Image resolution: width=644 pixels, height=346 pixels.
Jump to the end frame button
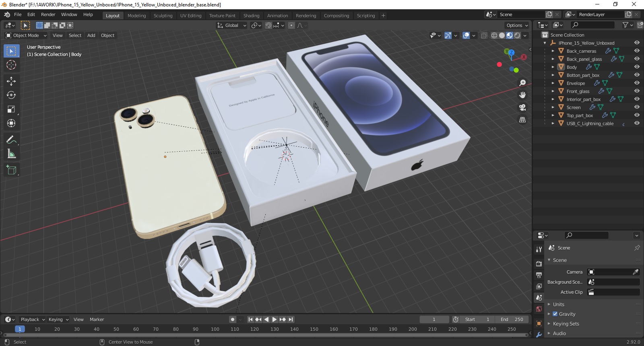coord(291,319)
